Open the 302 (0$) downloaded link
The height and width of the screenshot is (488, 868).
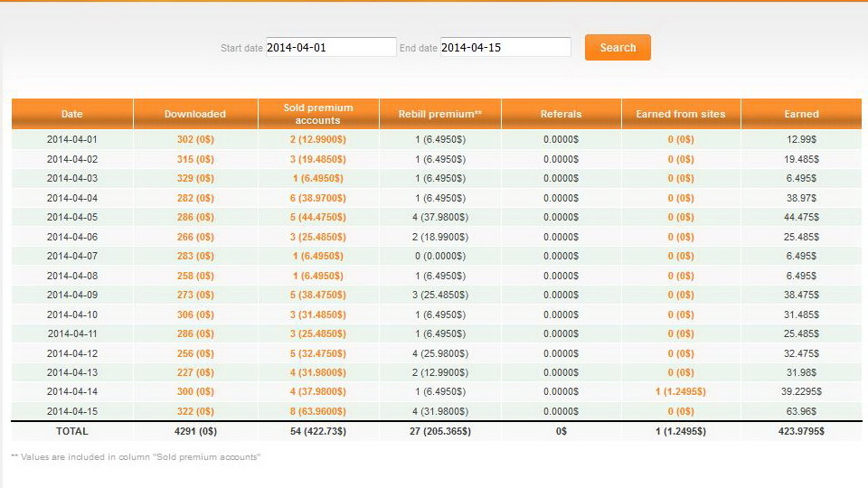click(x=195, y=140)
